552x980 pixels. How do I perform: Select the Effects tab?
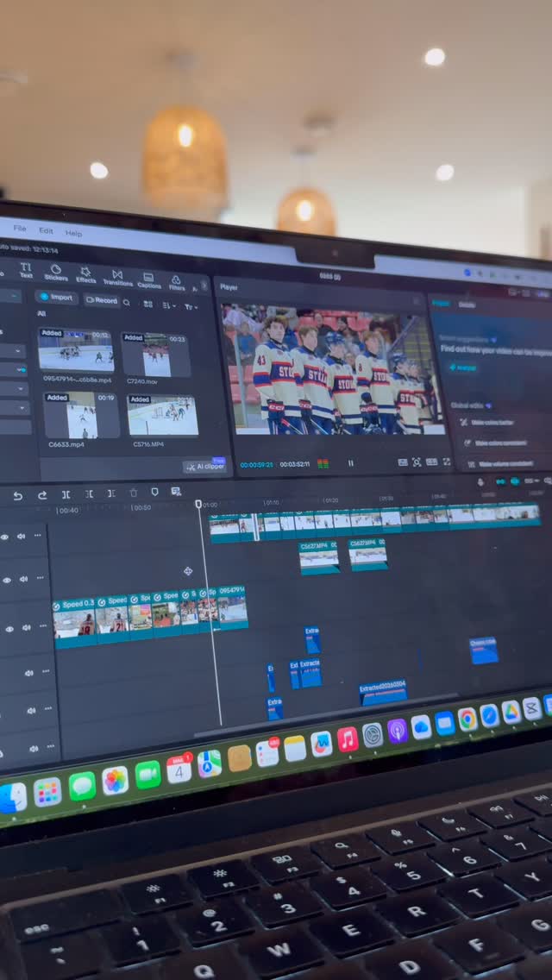[x=86, y=275]
